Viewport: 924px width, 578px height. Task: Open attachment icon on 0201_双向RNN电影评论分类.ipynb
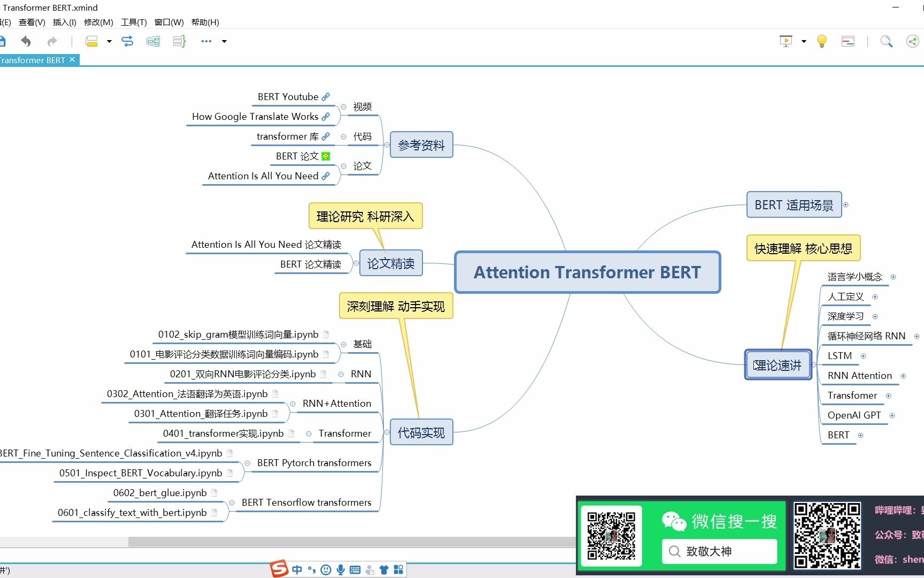click(x=323, y=374)
